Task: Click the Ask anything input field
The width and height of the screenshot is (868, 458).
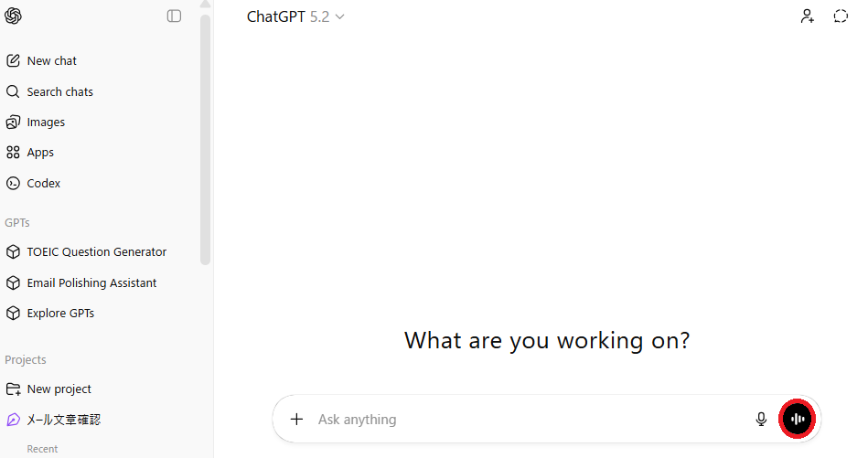Action: coord(521,420)
